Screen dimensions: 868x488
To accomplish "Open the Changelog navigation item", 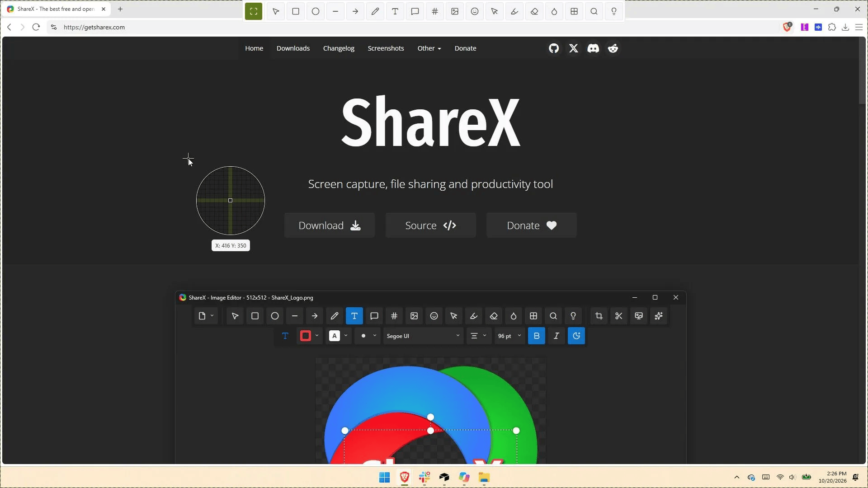I will tap(339, 48).
